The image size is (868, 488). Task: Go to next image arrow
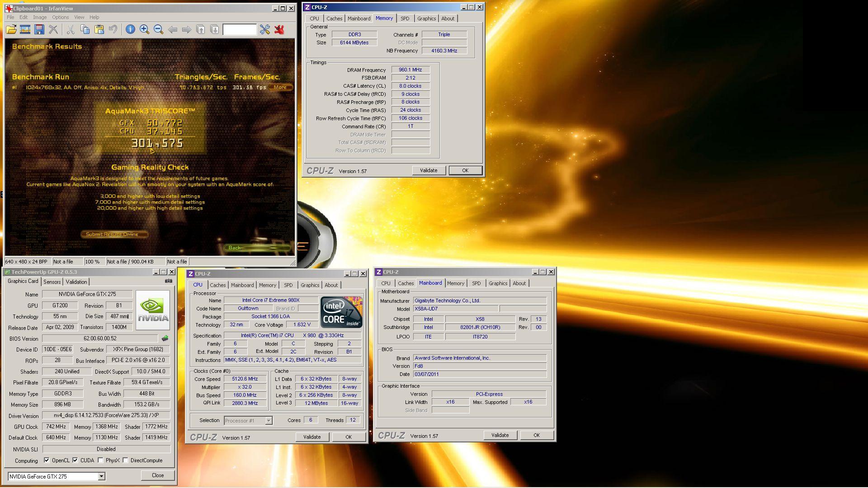186,29
